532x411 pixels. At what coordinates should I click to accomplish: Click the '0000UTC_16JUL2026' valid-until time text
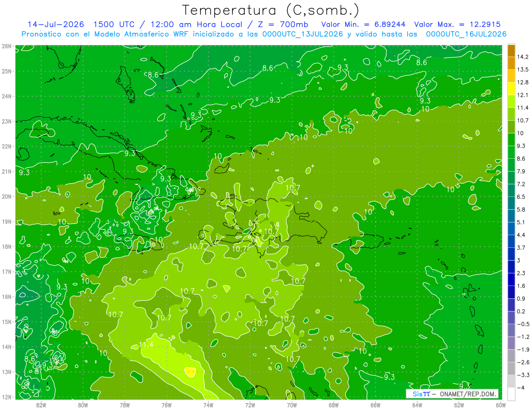point(466,34)
